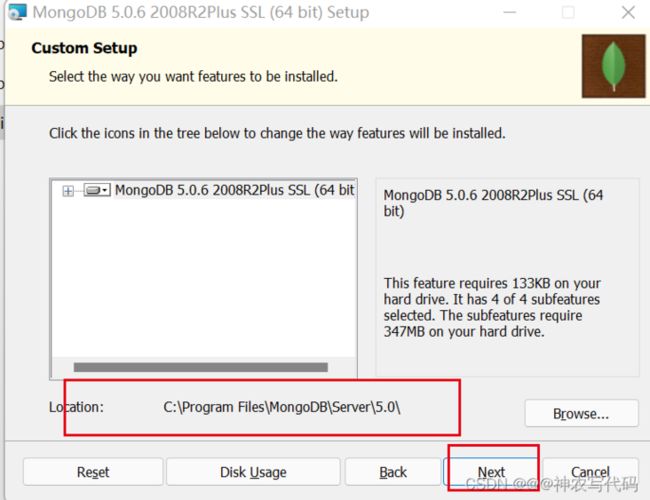The image size is (650, 500).
Task: Click the MongoDB leaf logo image
Action: pyautogui.click(x=613, y=66)
